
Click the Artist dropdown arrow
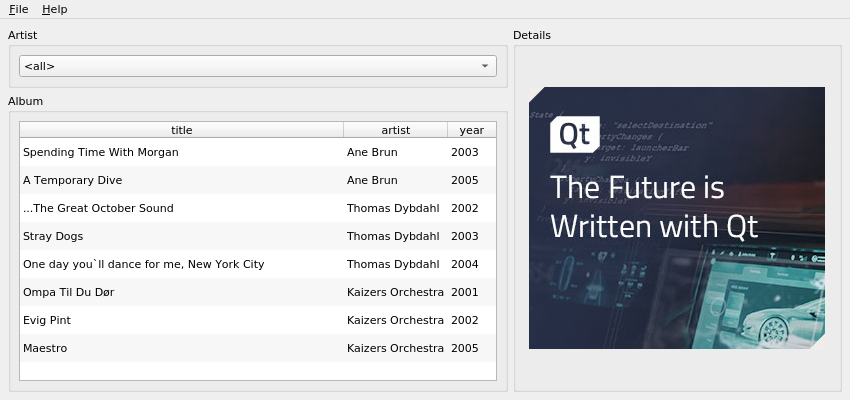[x=485, y=66]
